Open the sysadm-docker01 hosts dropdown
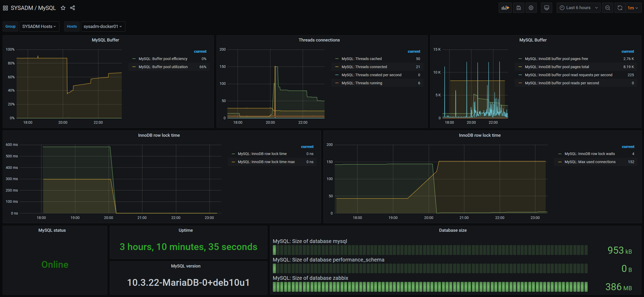The width and height of the screenshot is (644, 297). tap(103, 26)
